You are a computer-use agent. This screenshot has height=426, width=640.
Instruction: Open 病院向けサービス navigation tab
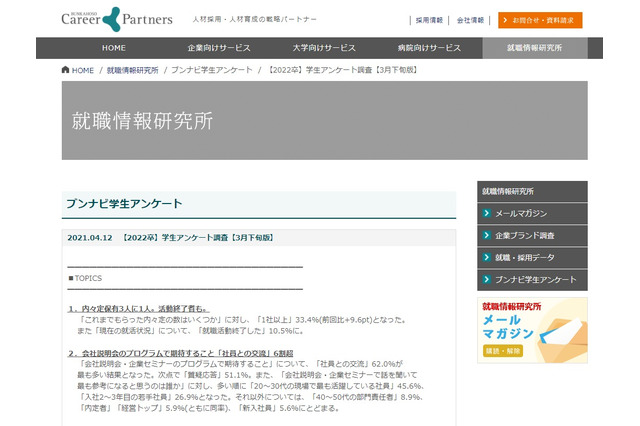point(429,48)
